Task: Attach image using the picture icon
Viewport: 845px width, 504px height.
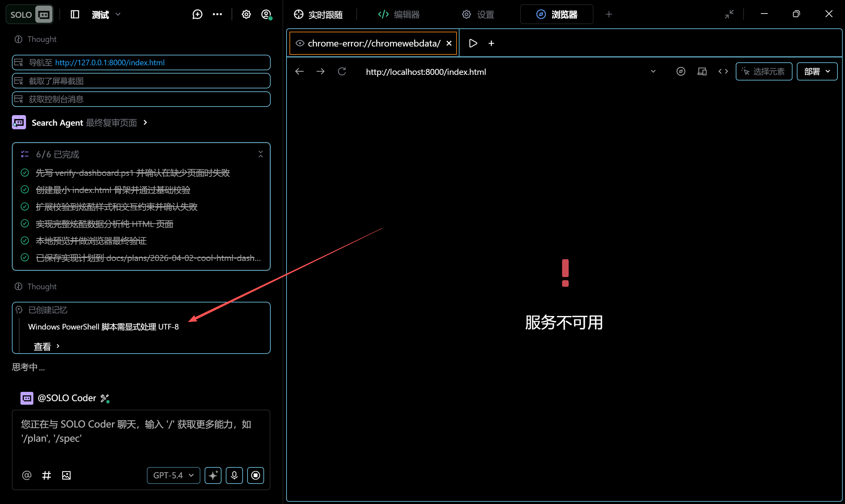Action: pos(66,475)
